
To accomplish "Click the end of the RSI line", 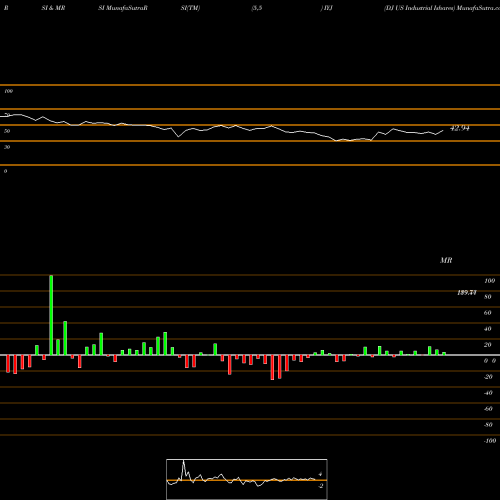I will 443,131.
